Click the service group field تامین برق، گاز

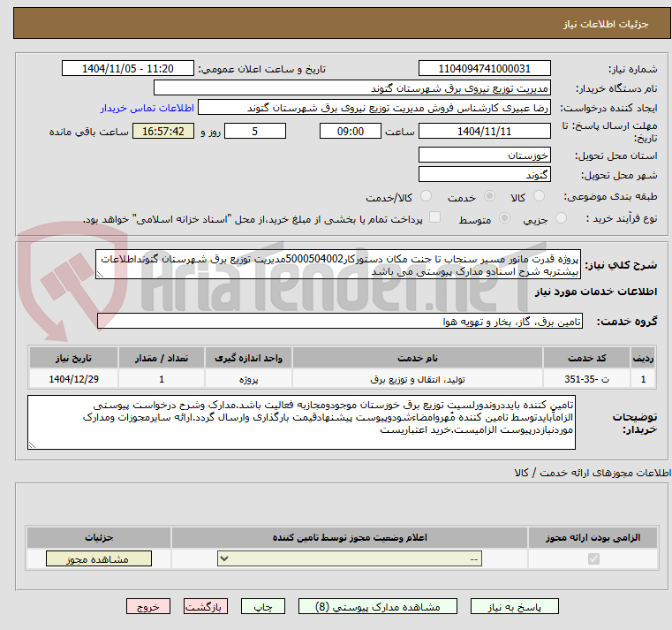[340, 322]
